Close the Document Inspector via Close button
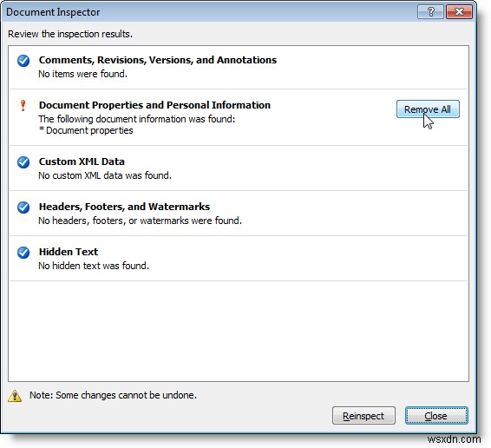This screenshot has height=448, width=491. [436, 416]
